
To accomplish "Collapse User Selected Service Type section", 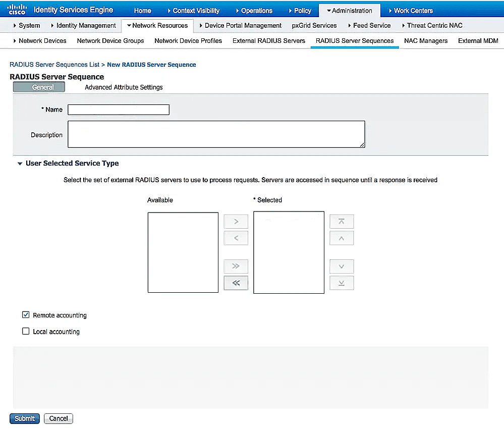I will pos(20,164).
